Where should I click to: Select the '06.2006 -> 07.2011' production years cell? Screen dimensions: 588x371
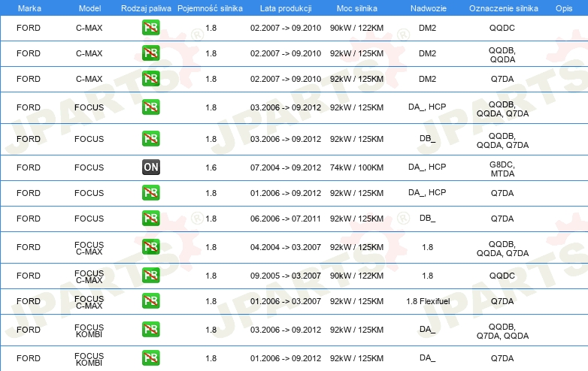tap(286, 219)
